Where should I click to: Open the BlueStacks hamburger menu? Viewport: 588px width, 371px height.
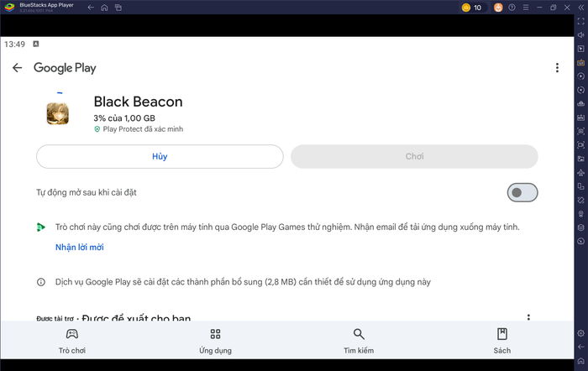(x=526, y=8)
